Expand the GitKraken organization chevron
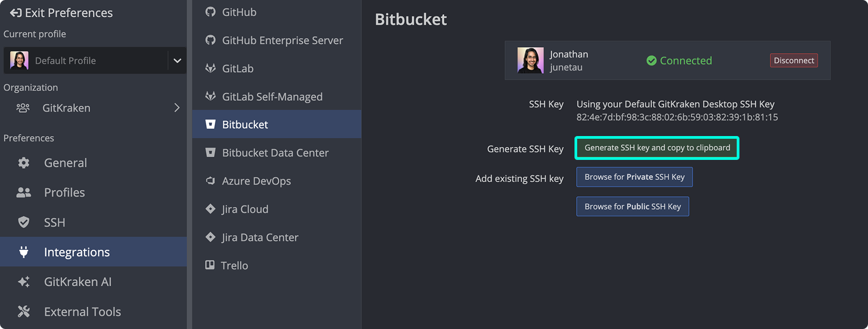This screenshot has width=868, height=329. tap(176, 108)
